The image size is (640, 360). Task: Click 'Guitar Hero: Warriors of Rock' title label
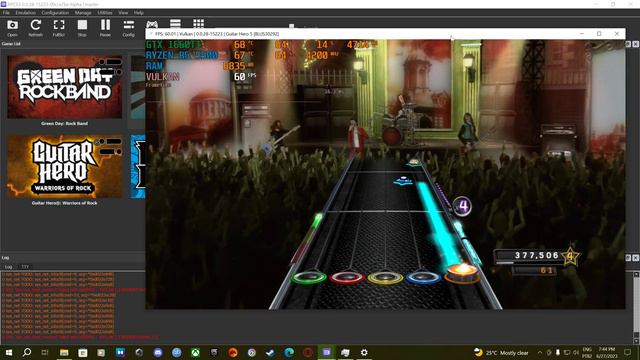64,203
